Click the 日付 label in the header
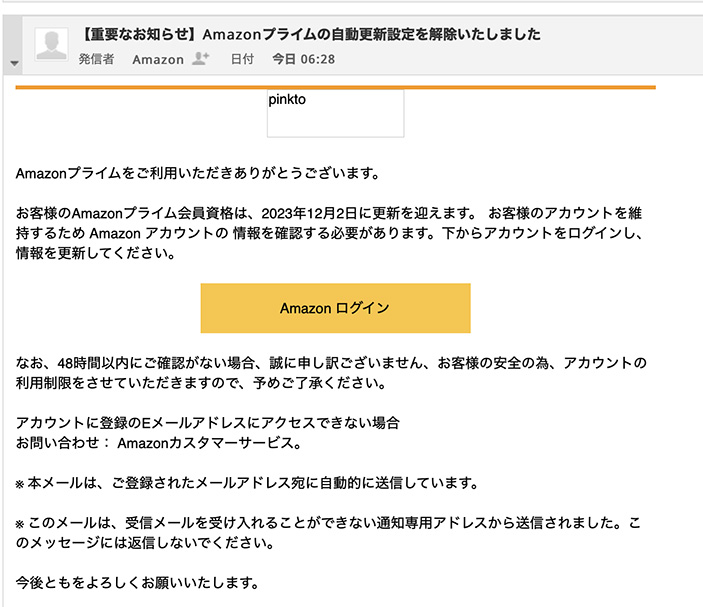 [242, 59]
